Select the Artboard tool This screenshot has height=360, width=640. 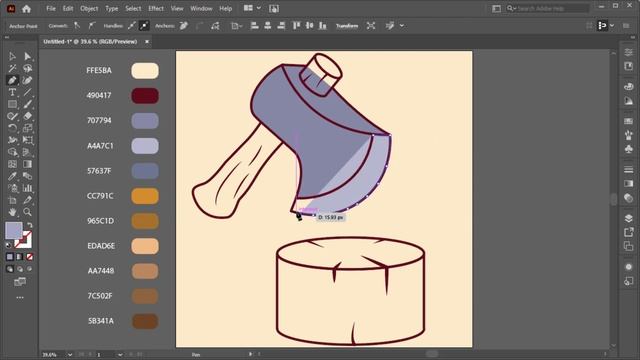tap(12, 200)
